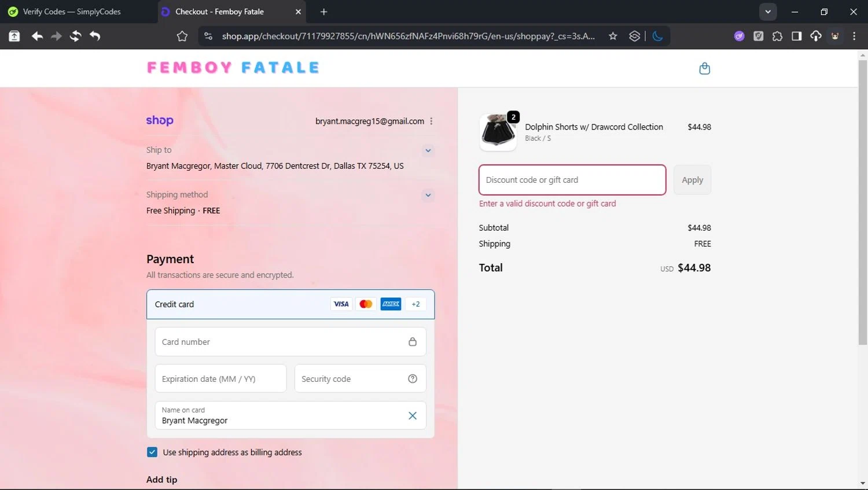This screenshot has width=868, height=490.
Task: Click the Dolphin Shorts product thumbnail
Action: (x=498, y=132)
